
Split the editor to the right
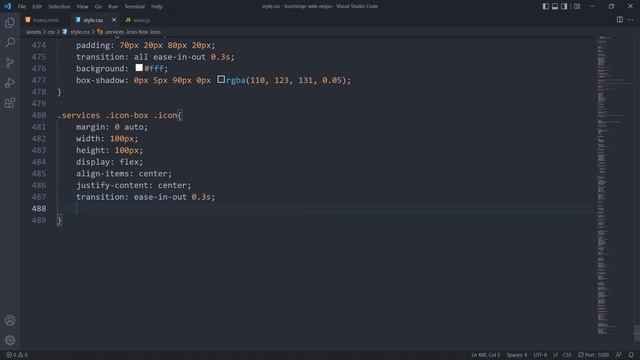(620, 20)
